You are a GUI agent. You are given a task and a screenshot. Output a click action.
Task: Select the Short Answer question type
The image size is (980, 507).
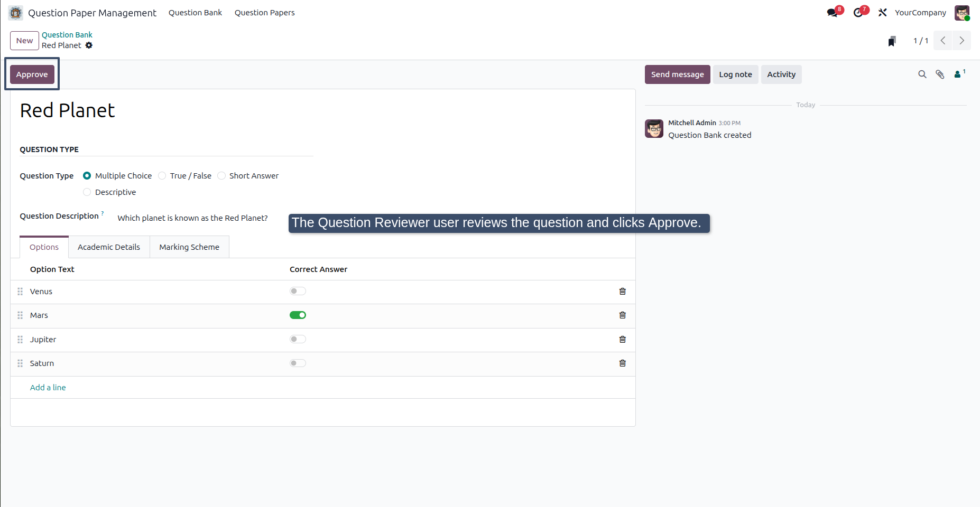(221, 176)
